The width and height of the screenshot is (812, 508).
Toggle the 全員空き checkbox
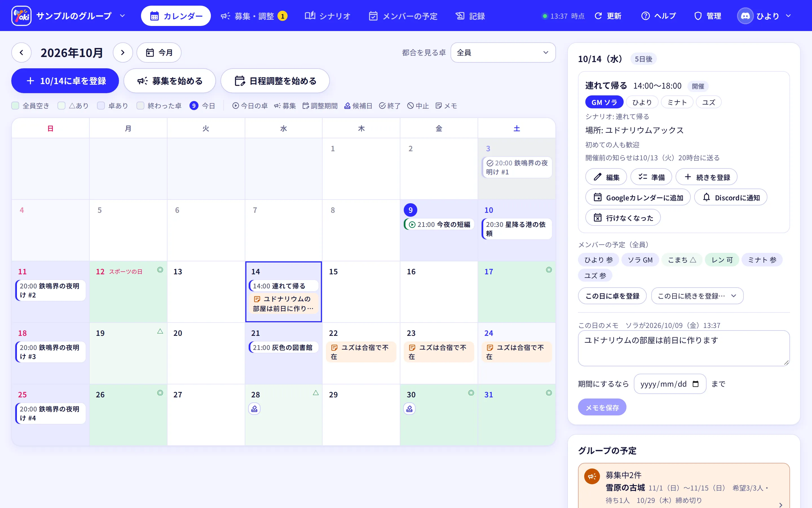(15, 106)
